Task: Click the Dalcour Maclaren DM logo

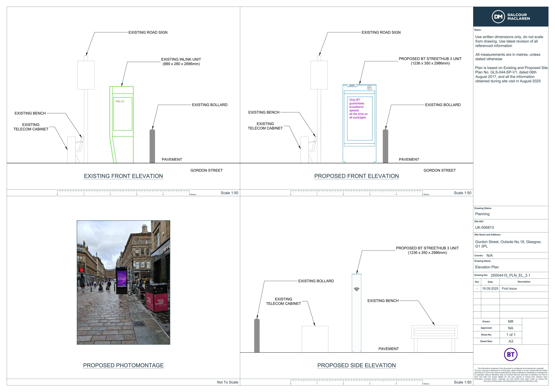Action: coord(511,17)
